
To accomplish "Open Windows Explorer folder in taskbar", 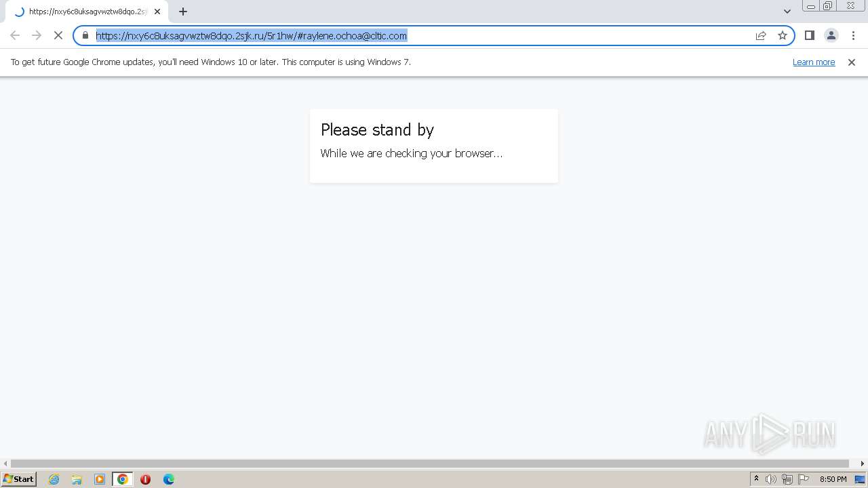I will coord(77,479).
